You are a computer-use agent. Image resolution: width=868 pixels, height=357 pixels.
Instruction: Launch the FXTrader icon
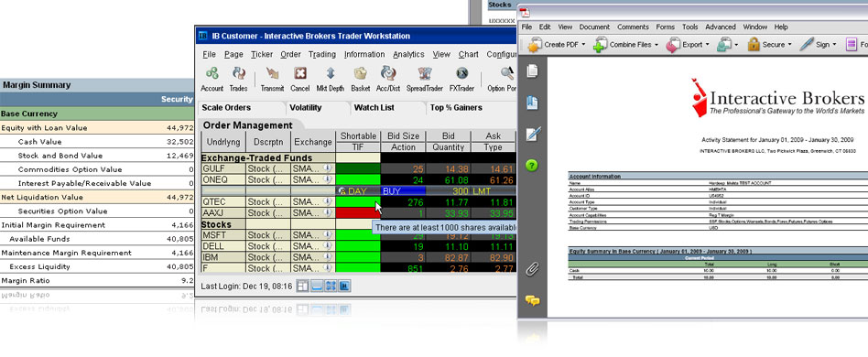point(461,79)
